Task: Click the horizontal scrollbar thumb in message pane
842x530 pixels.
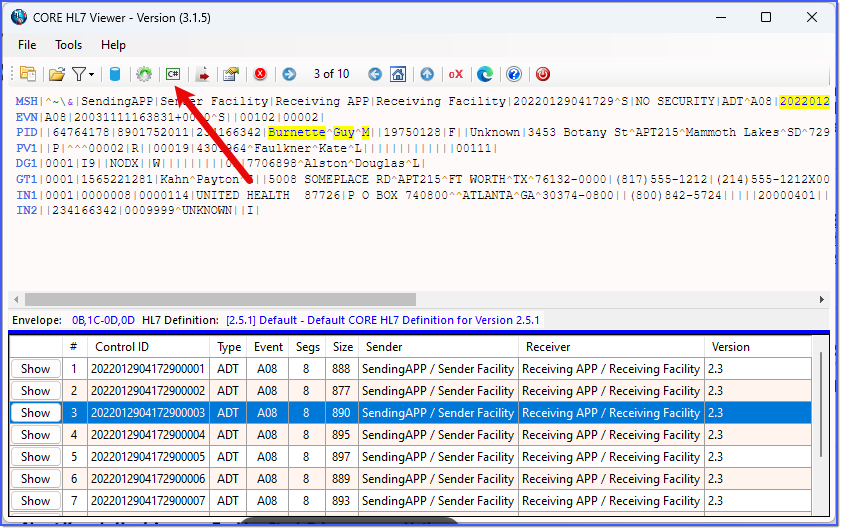Action: (220, 299)
